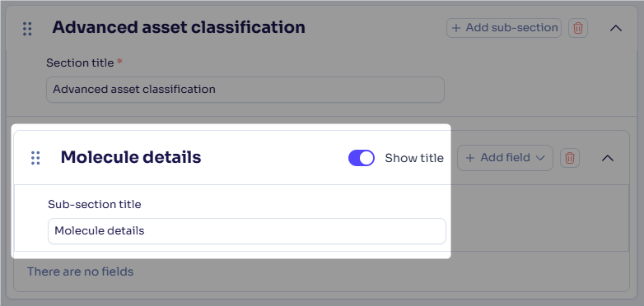
Task: Delete the Molecule details sub-section
Action: (570, 158)
